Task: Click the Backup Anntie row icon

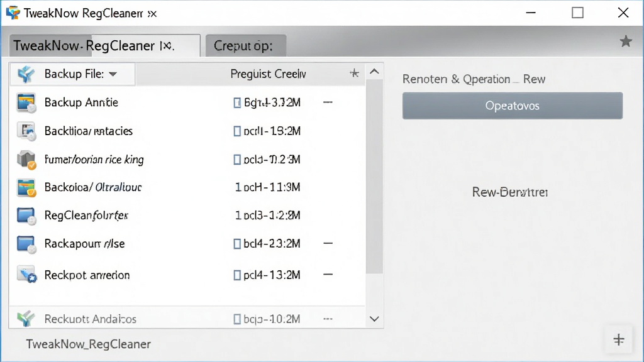Action: point(26,102)
